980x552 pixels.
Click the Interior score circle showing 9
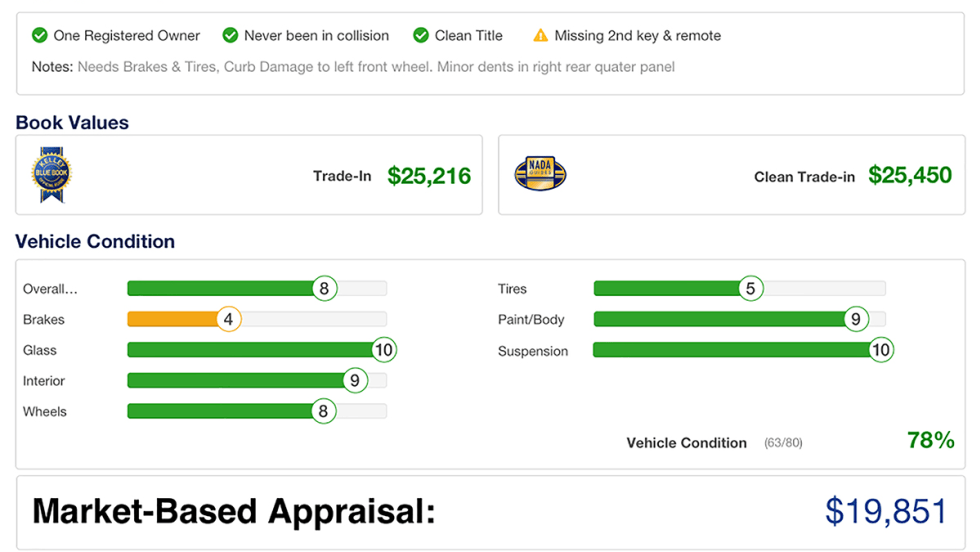[x=354, y=381]
